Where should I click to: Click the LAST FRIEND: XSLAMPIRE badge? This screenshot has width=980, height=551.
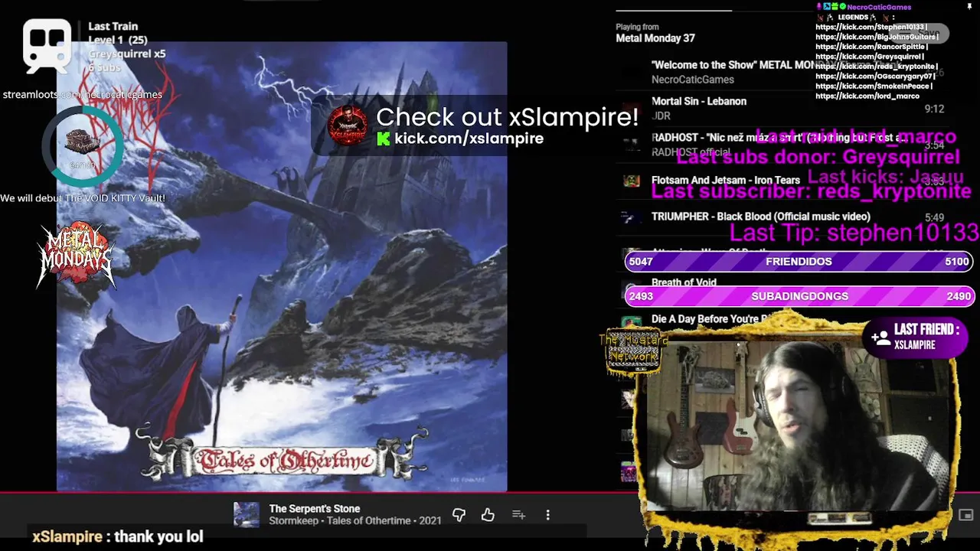point(916,337)
